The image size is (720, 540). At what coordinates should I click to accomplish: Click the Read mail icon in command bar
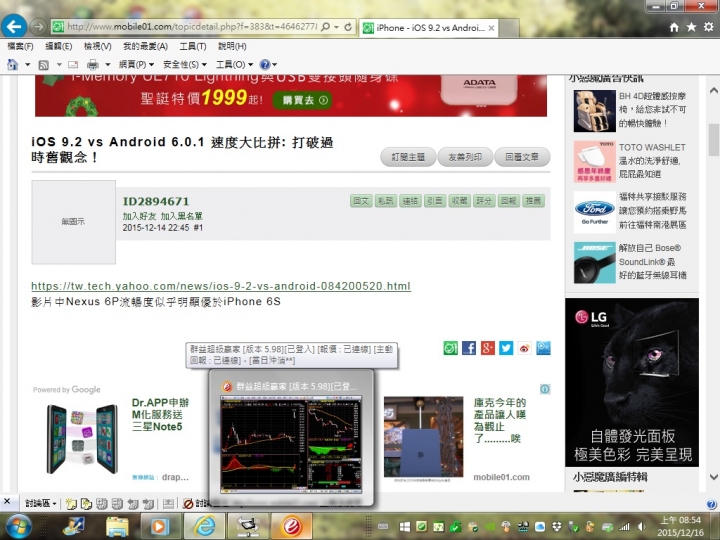pyautogui.click(x=73, y=64)
